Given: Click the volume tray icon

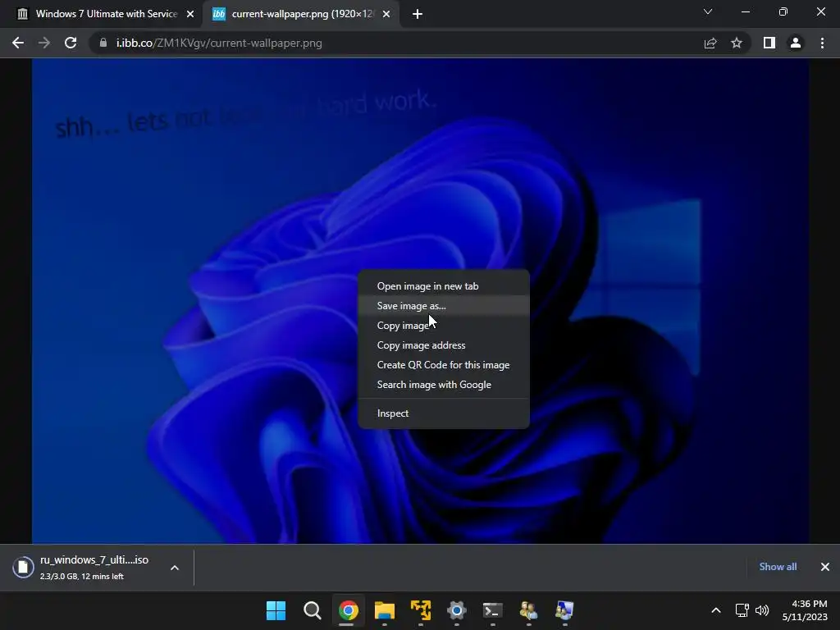Looking at the screenshot, I should (x=762, y=610).
